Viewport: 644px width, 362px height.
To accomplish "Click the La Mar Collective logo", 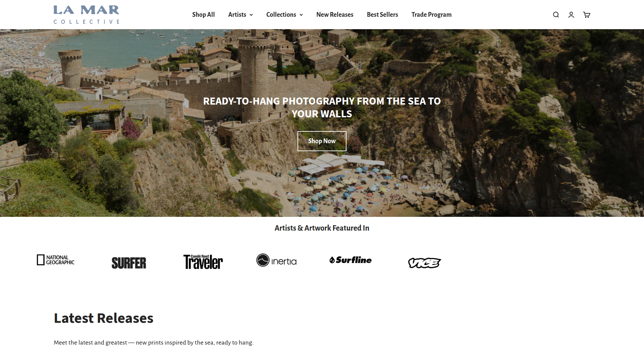I will click(x=86, y=14).
